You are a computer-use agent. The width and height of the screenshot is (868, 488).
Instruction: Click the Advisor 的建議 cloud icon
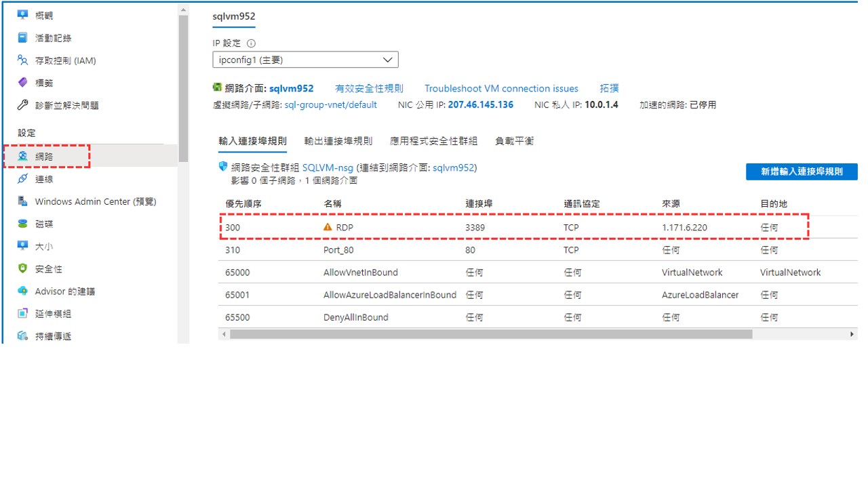(23, 291)
